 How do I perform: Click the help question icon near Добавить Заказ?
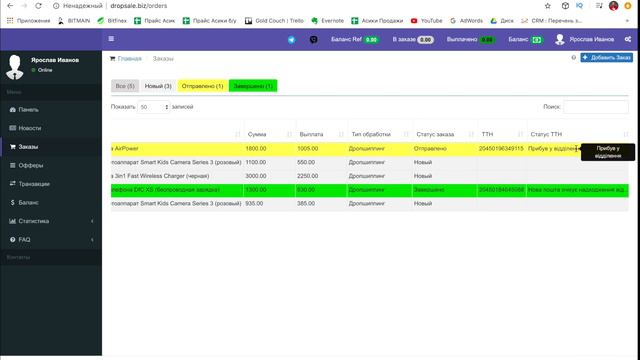[x=573, y=58]
